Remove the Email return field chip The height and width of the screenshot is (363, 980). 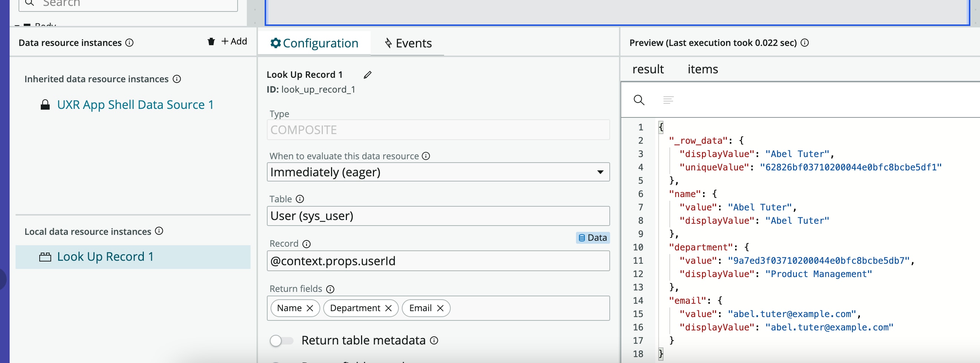pos(440,308)
